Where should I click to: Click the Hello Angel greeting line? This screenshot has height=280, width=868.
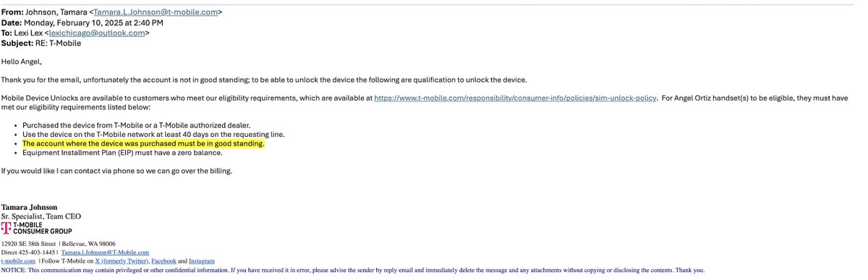coord(21,61)
